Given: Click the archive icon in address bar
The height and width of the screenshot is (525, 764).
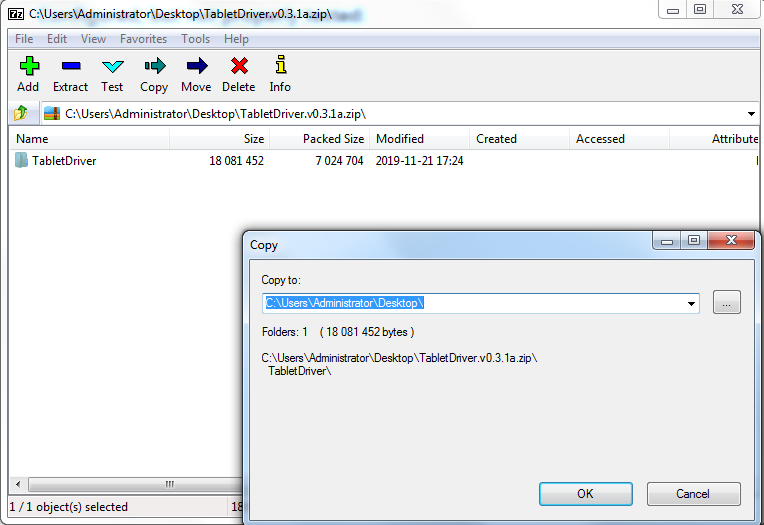Looking at the screenshot, I should pos(52,114).
